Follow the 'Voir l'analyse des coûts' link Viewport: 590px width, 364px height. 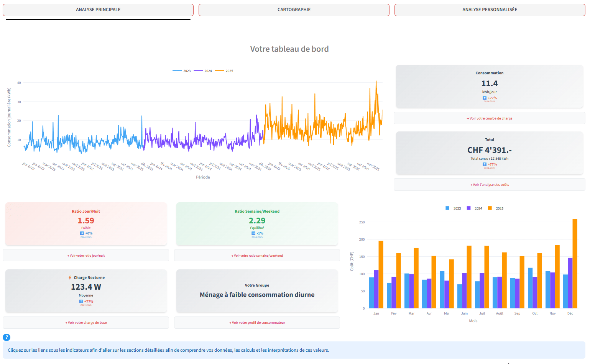click(490, 185)
